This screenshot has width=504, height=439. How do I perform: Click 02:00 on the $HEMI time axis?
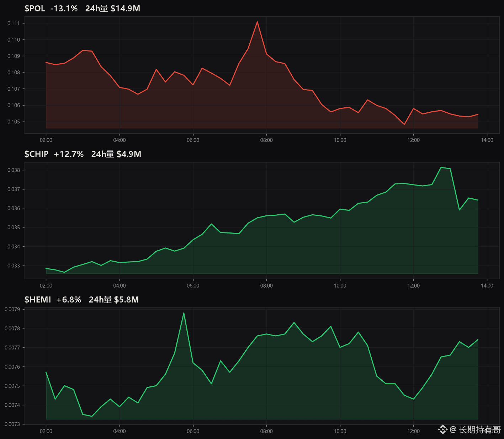(x=46, y=431)
